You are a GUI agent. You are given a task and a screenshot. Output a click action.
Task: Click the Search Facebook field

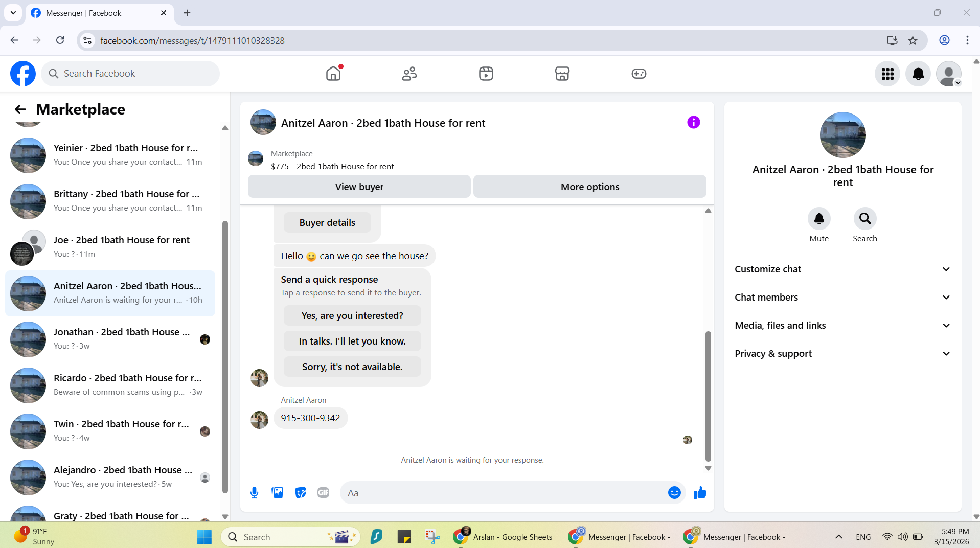[130, 74]
